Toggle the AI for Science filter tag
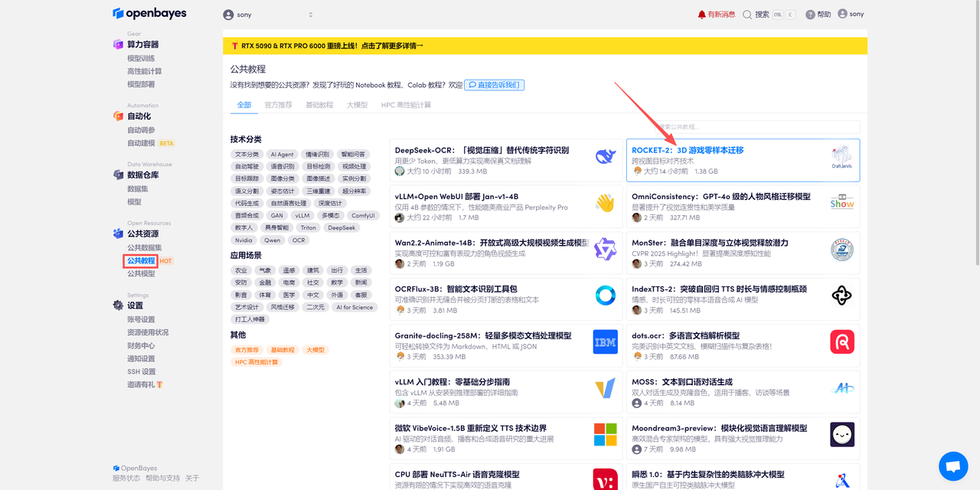The image size is (980, 490). pos(353,307)
